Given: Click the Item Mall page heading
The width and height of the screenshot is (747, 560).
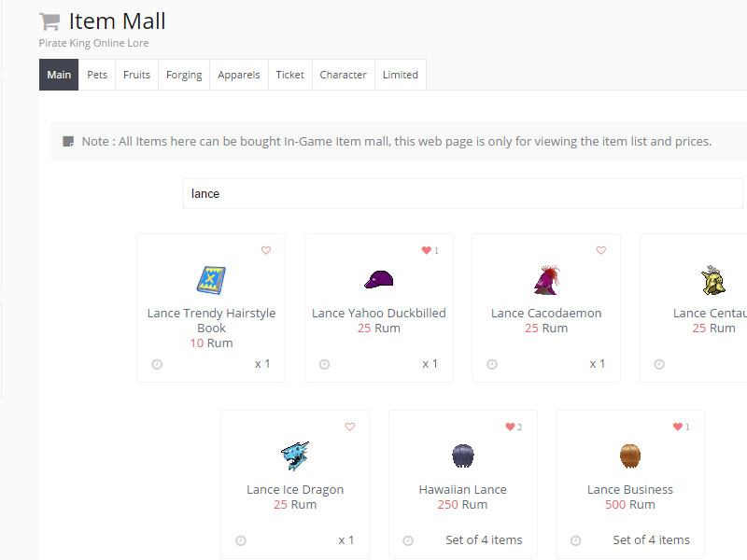Looking at the screenshot, I should 118,21.
